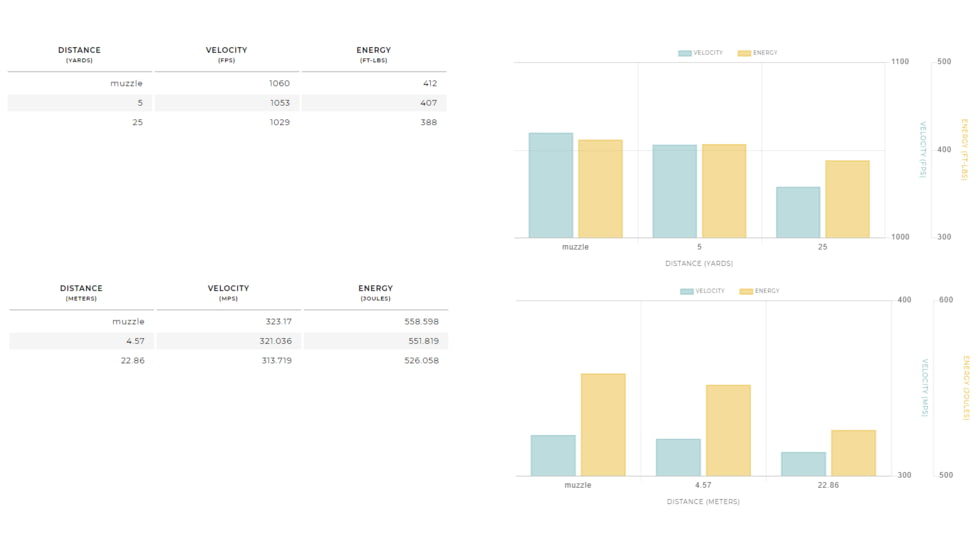Hide the VELOCITY series in the meters chart
Screen dimensions: 978x550
coord(702,291)
